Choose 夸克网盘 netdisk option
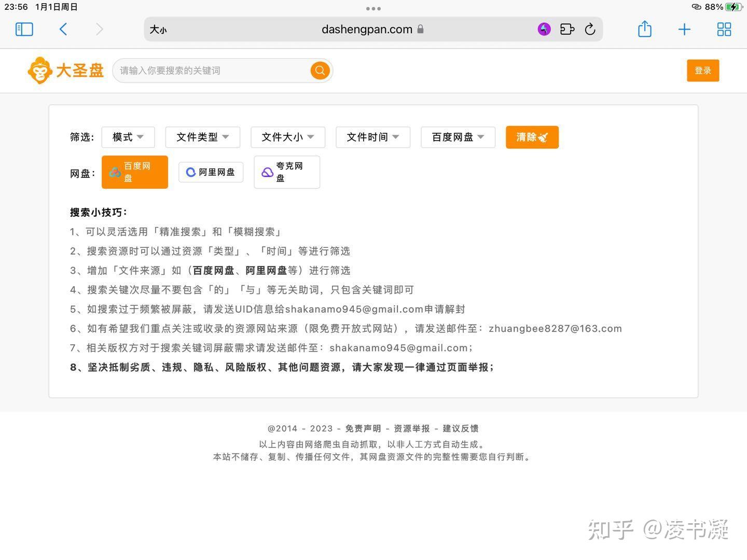Image resolution: width=747 pixels, height=560 pixels. (286, 172)
